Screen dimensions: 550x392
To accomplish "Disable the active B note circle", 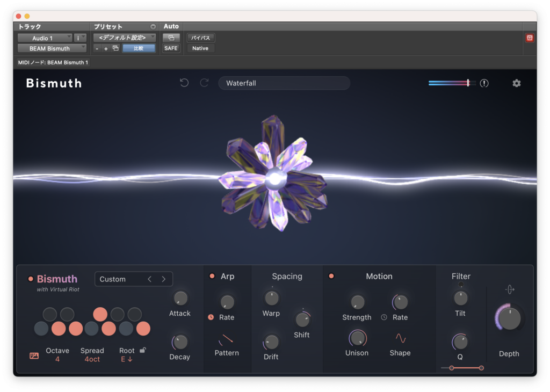I will pyautogui.click(x=143, y=329).
